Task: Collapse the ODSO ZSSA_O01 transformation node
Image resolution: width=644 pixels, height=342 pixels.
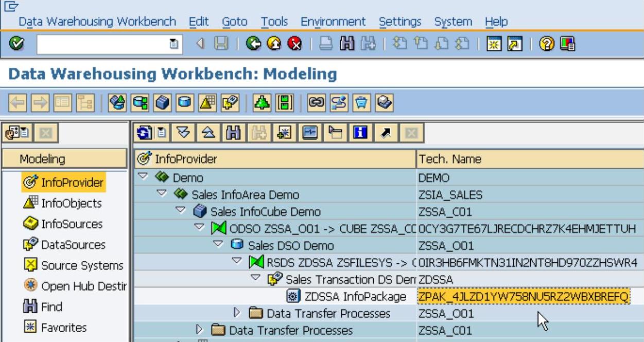Action: coord(200,227)
